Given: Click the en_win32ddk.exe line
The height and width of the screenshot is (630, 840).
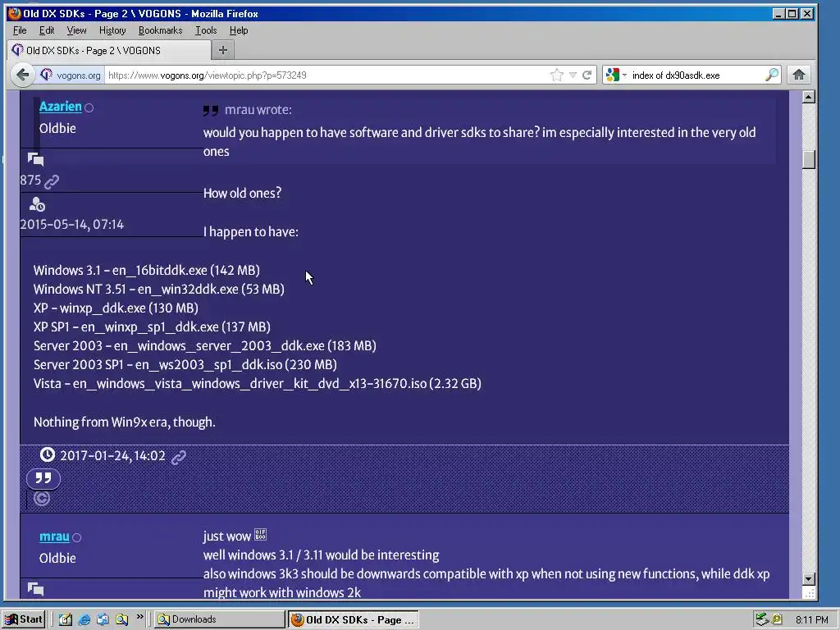Looking at the screenshot, I should click(158, 289).
